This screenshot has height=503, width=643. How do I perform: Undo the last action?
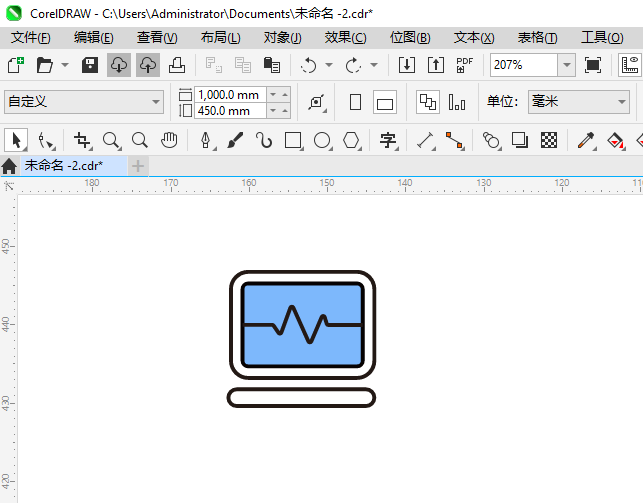click(308, 65)
